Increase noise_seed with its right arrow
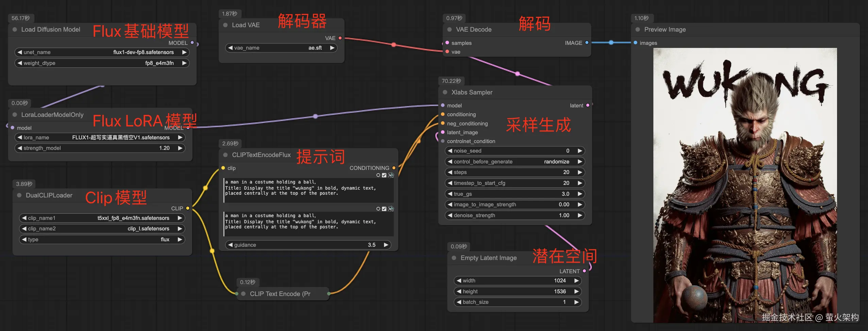Screen dimensions: 868x331 580,151
